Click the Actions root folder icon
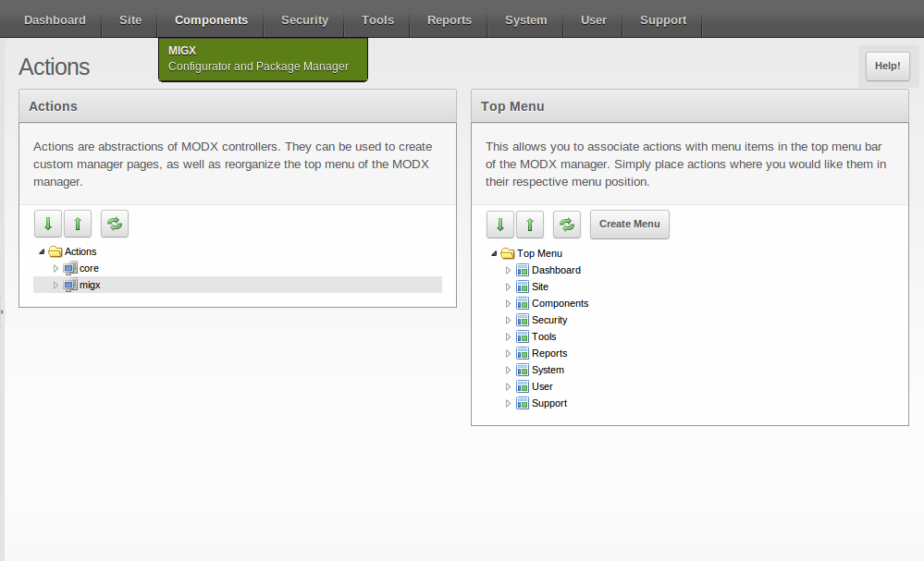The height and width of the screenshot is (561, 924). (x=55, y=251)
